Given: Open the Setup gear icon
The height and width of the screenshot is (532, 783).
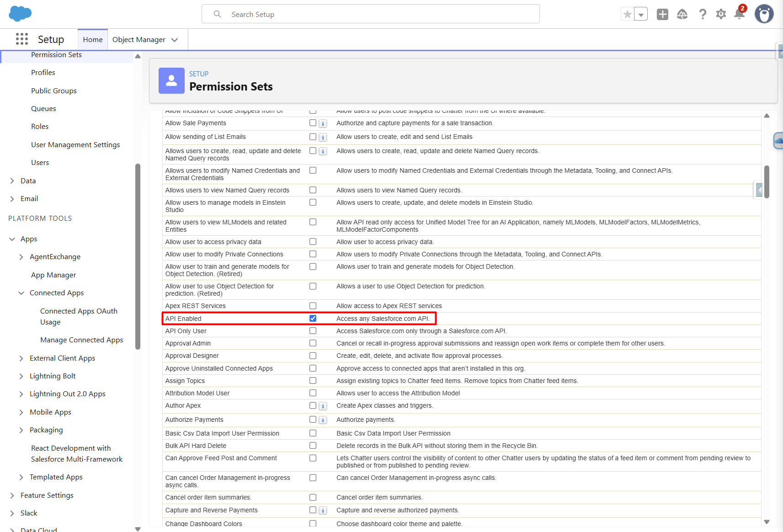Looking at the screenshot, I should 721,14.
